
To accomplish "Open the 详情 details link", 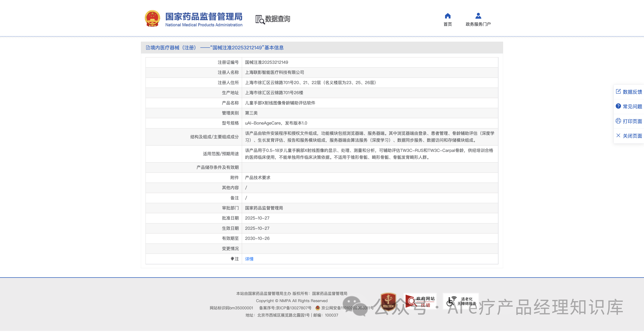I will (x=249, y=259).
